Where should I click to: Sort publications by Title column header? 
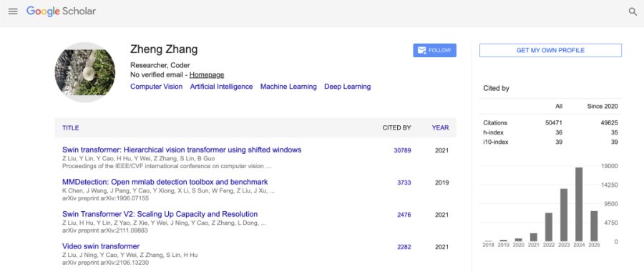[x=71, y=128]
